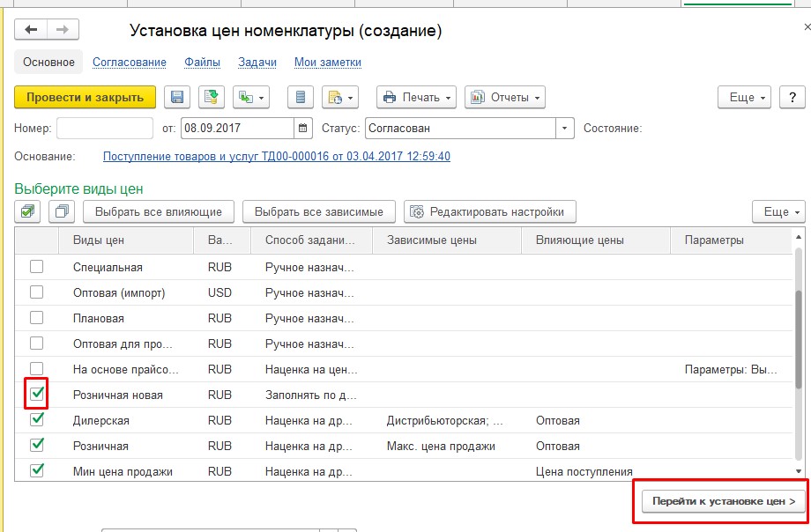
Task: Open the document movements list icon
Action: pos(301,97)
